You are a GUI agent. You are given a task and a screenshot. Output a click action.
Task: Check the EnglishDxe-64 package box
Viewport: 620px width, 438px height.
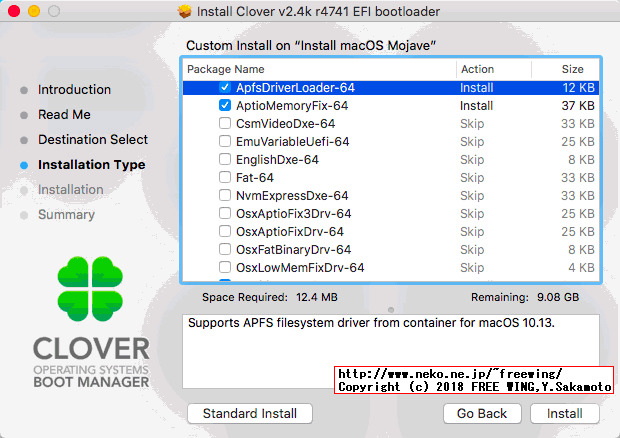coord(225,159)
